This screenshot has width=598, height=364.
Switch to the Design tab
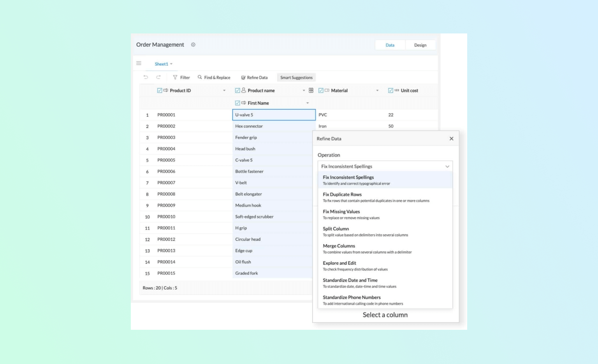[x=420, y=45]
